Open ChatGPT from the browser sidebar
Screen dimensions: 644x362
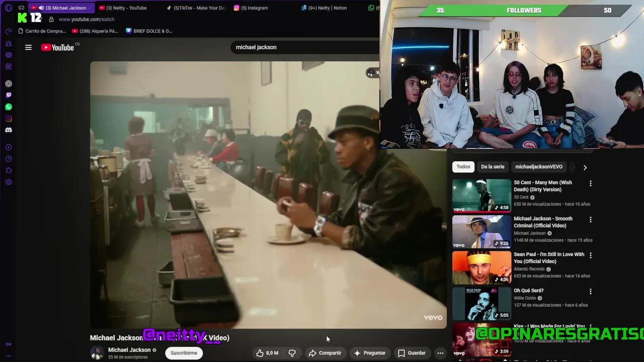tap(9, 83)
